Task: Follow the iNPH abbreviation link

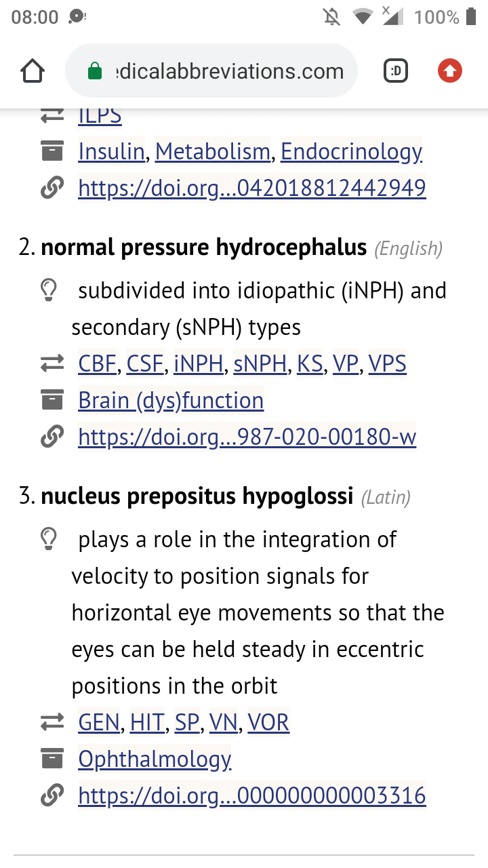Action: [199, 364]
